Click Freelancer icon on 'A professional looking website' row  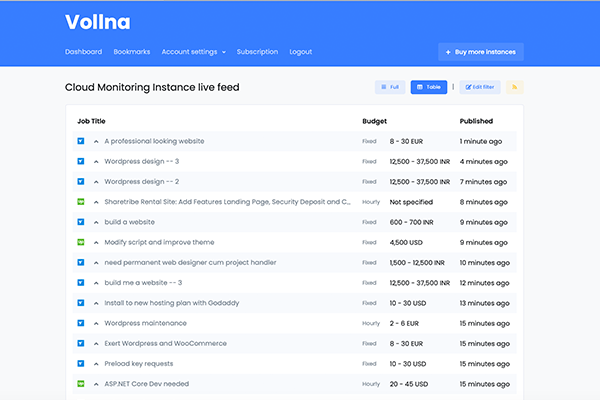point(81,141)
